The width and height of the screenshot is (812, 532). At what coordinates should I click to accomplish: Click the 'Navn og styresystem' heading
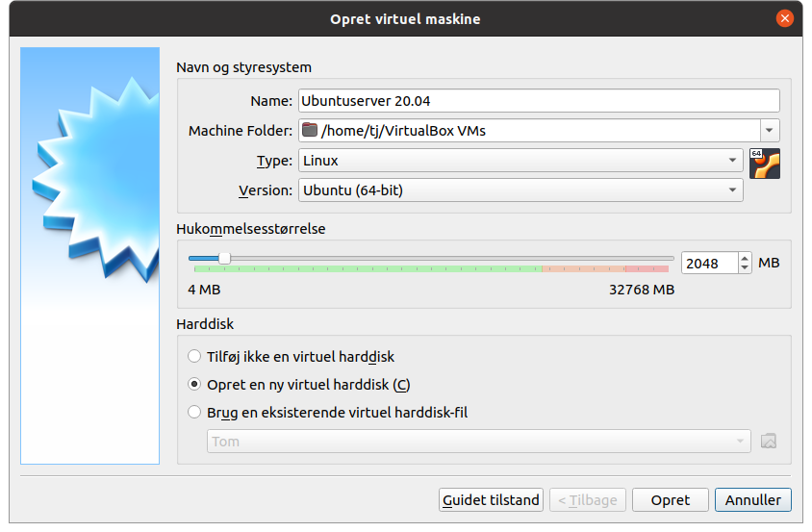[244, 67]
